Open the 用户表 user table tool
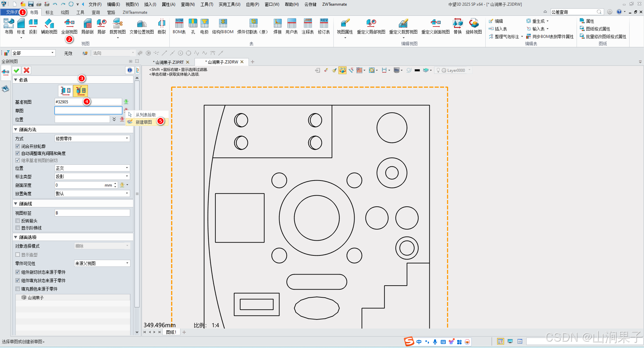Image resolution: width=644 pixels, height=348 pixels. tap(291, 26)
